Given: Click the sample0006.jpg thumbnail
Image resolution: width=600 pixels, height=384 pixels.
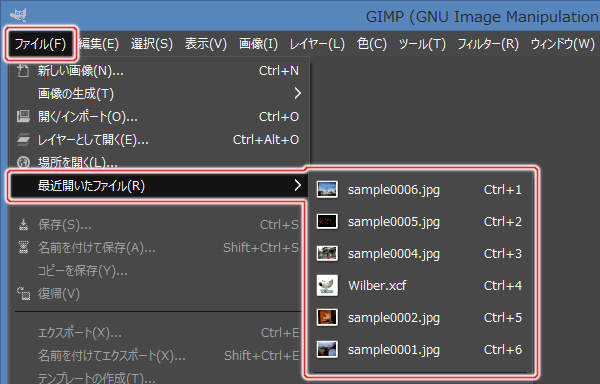Looking at the screenshot, I should point(327,189).
